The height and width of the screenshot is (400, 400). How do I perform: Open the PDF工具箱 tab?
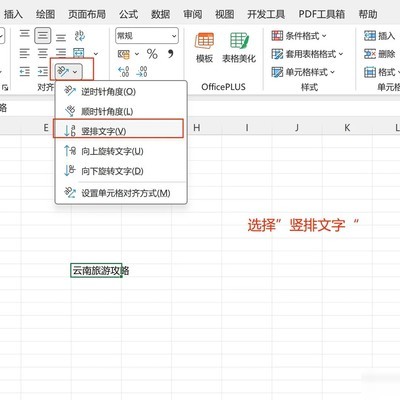pyautogui.click(x=322, y=14)
